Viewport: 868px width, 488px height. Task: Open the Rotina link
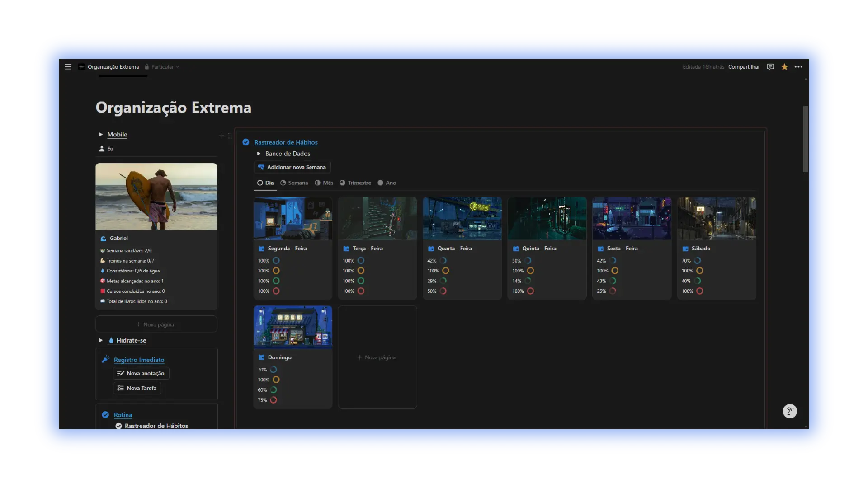pos(123,415)
